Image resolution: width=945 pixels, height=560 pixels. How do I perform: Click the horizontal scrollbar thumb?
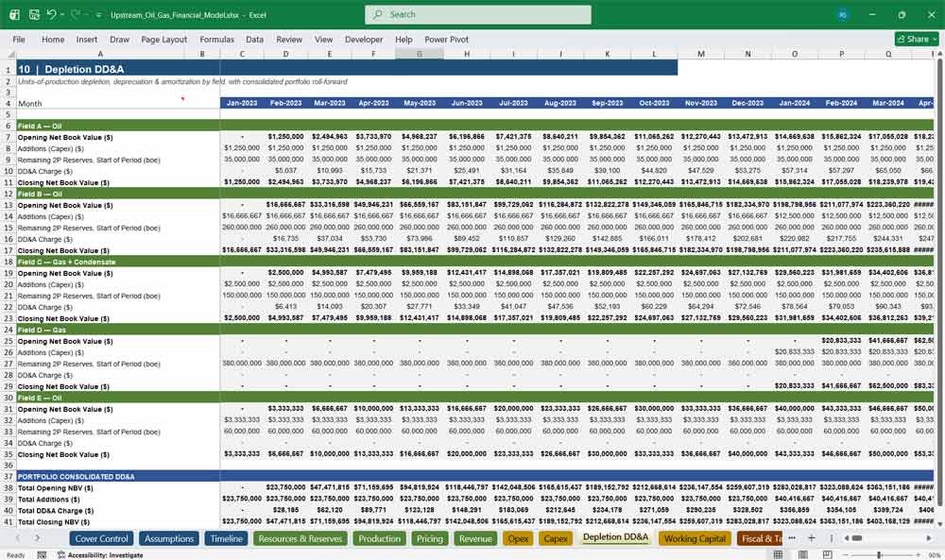(856, 538)
